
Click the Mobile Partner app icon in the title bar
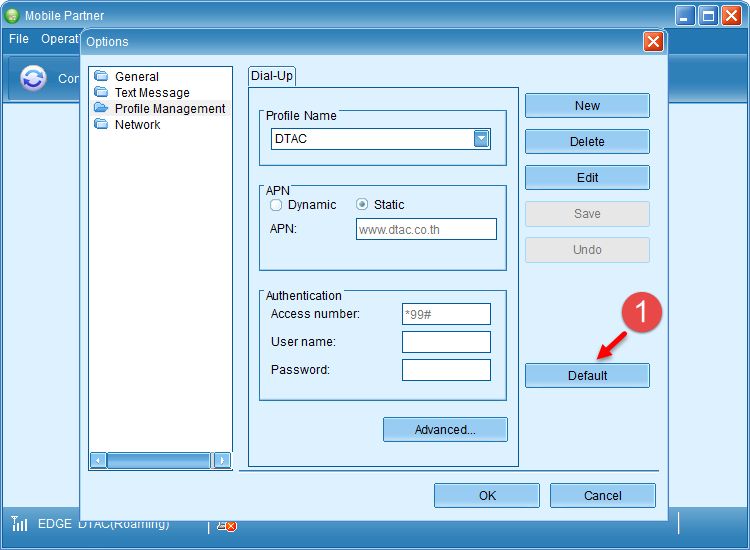coord(12,16)
